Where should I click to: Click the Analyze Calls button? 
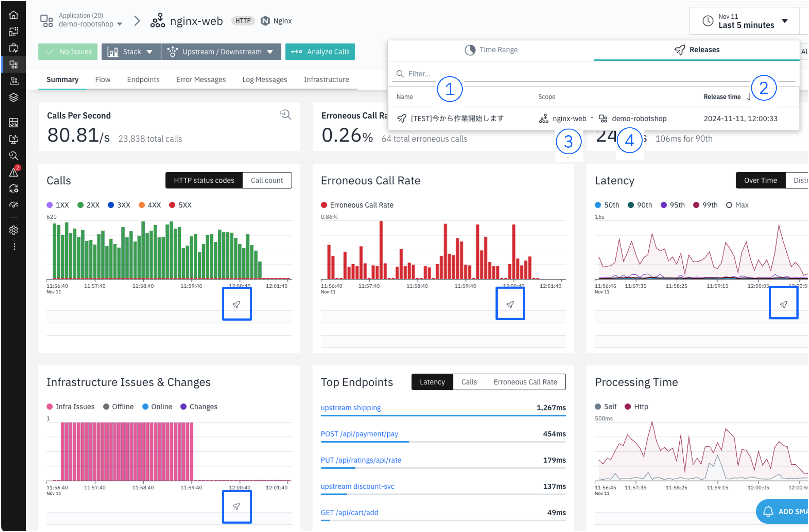[x=320, y=52]
